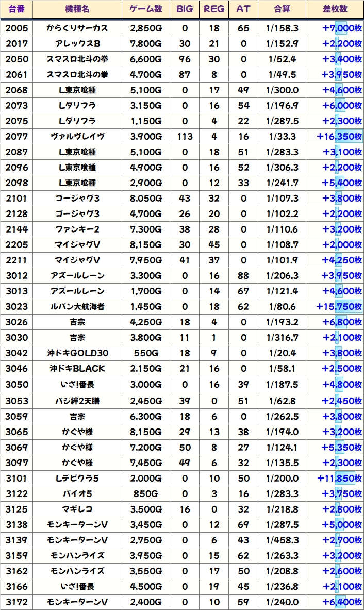Select マギレコ machine name
This screenshot has width=364, height=610.
(77, 509)
